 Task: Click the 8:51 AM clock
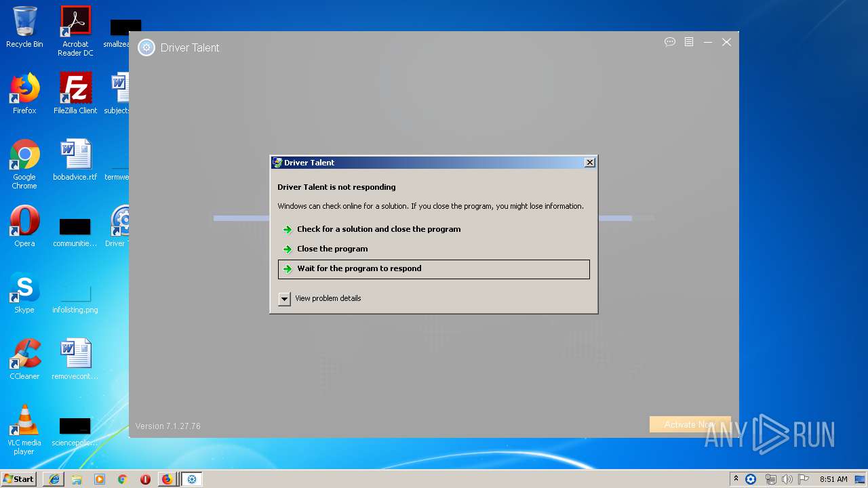point(833,479)
